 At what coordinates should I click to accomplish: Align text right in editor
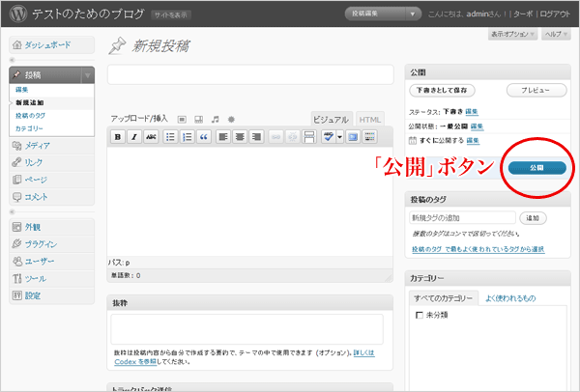(x=256, y=137)
